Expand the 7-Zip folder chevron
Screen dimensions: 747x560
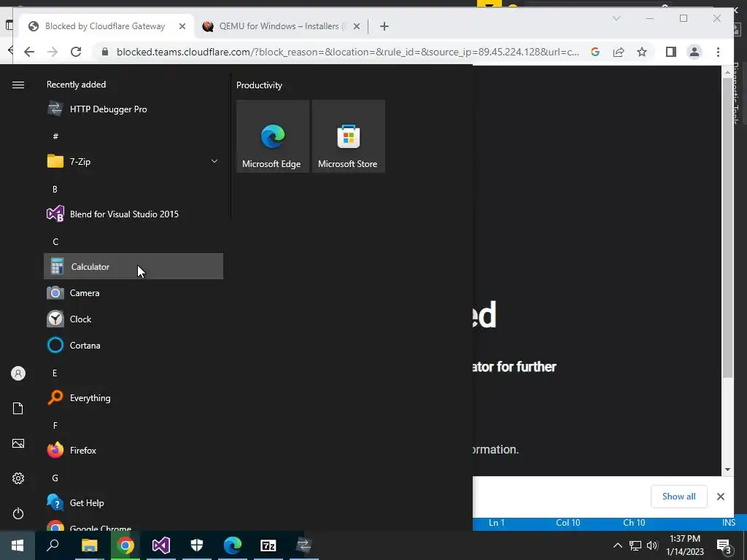pyautogui.click(x=214, y=161)
